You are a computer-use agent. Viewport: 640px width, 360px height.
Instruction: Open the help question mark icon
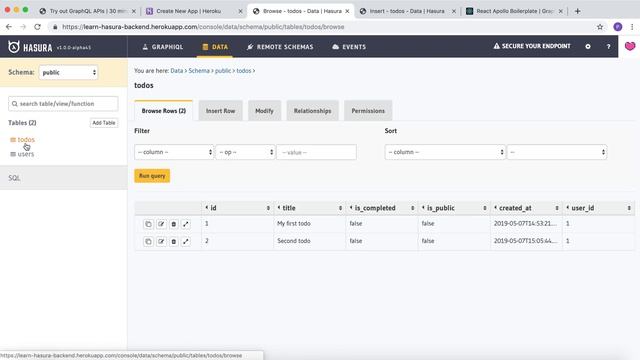coord(608,47)
